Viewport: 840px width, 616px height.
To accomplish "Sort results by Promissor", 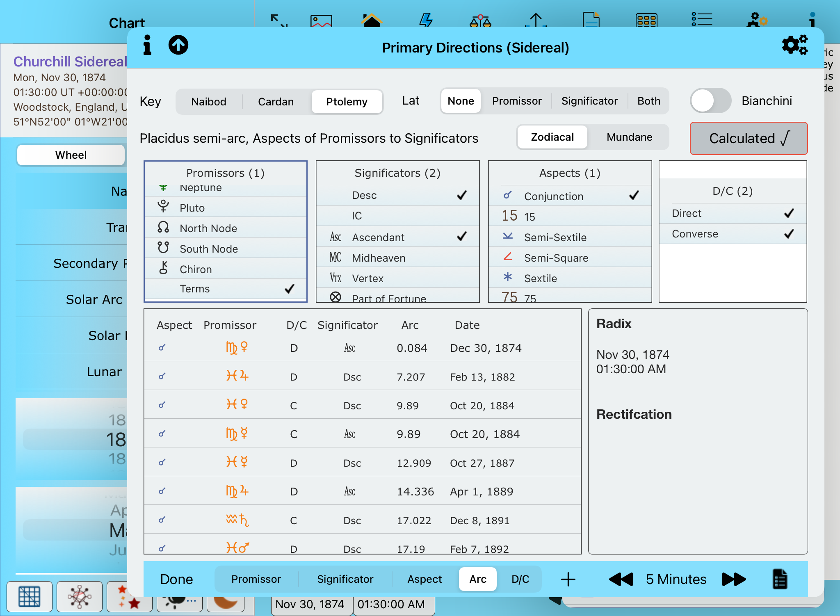I will click(256, 579).
